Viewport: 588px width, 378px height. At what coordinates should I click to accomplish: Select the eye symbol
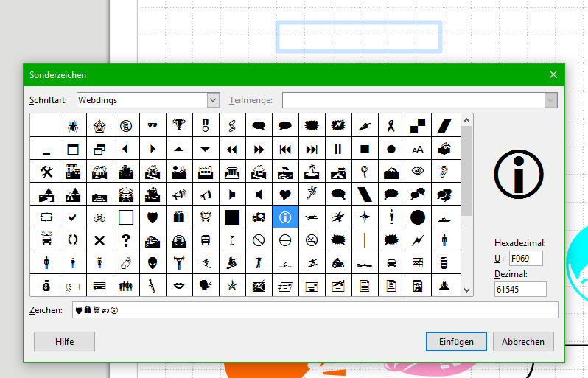coord(417,172)
